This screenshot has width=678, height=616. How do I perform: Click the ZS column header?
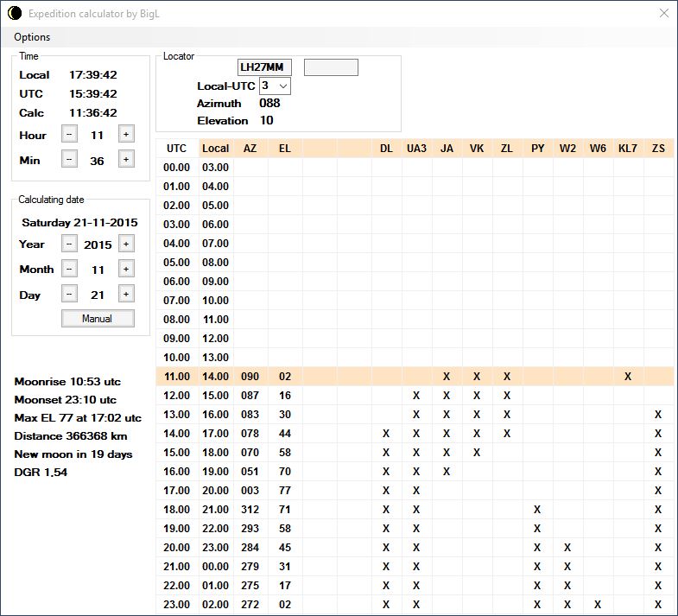658,149
